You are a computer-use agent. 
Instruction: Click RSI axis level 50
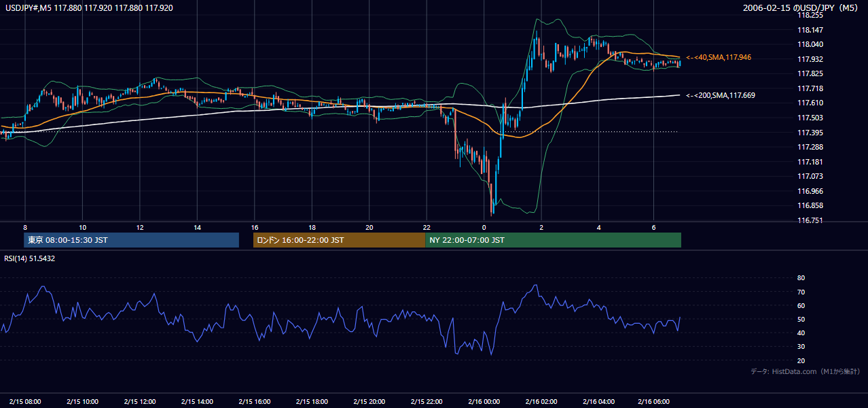pyautogui.click(x=801, y=319)
